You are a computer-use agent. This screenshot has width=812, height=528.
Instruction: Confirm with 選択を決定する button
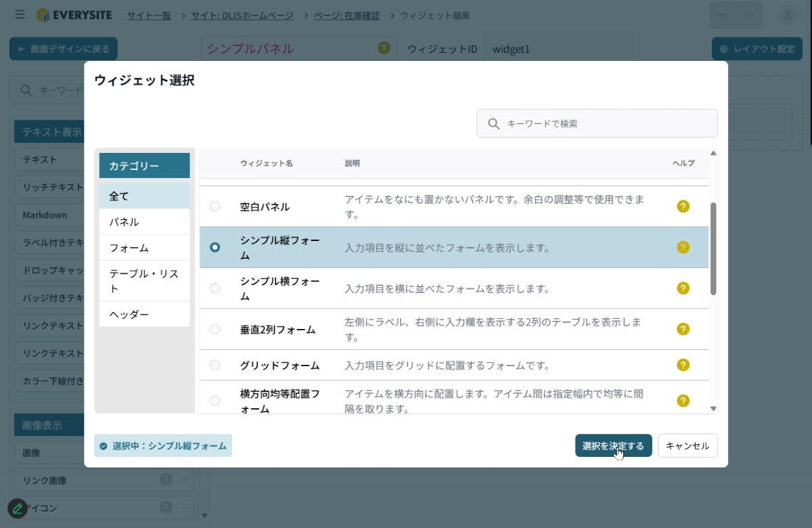tap(613, 446)
